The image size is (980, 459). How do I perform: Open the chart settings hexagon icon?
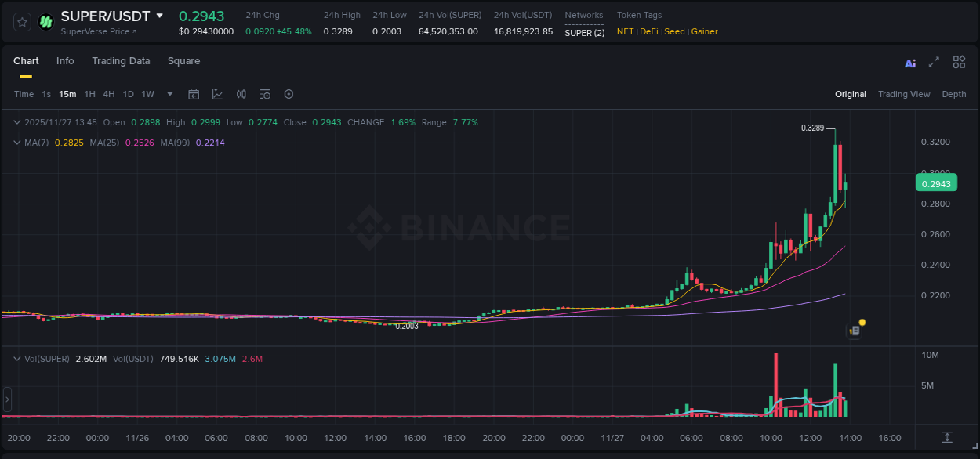[289, 94]
